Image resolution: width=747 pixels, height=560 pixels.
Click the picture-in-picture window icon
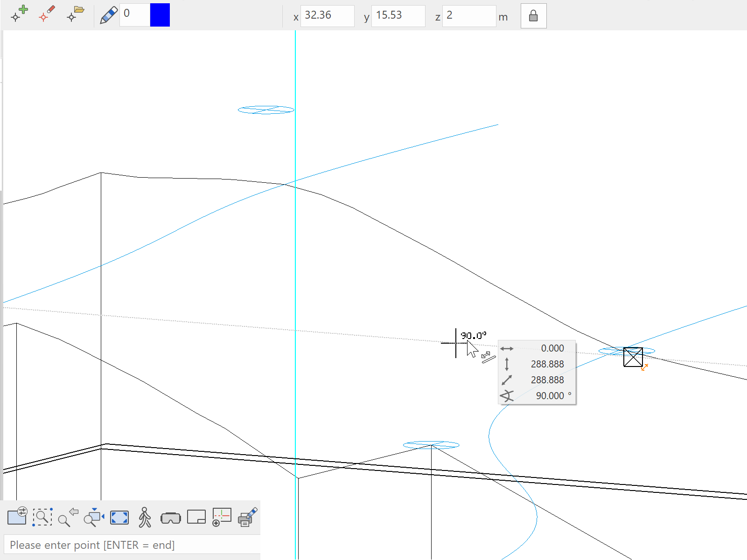click(x=196, y=517)
